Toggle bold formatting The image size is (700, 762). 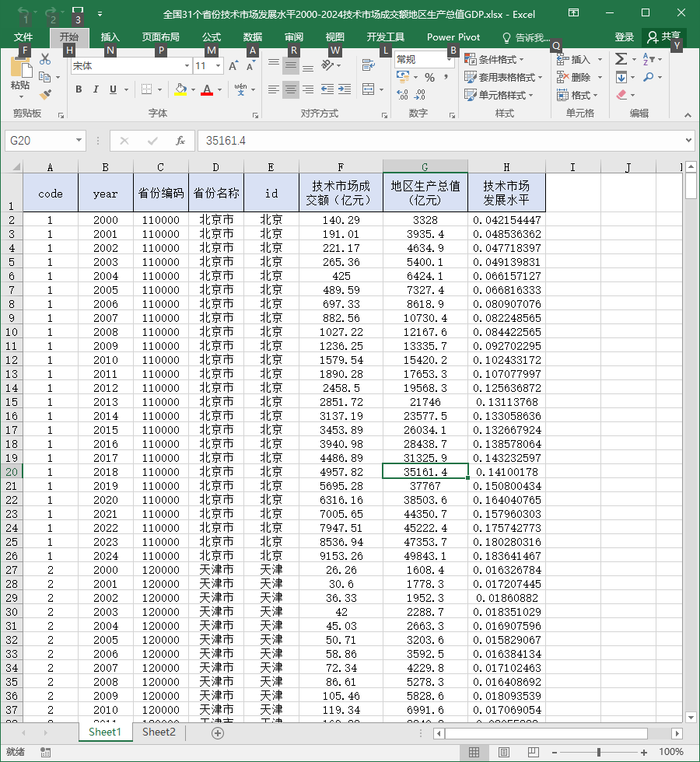point(79,89)
